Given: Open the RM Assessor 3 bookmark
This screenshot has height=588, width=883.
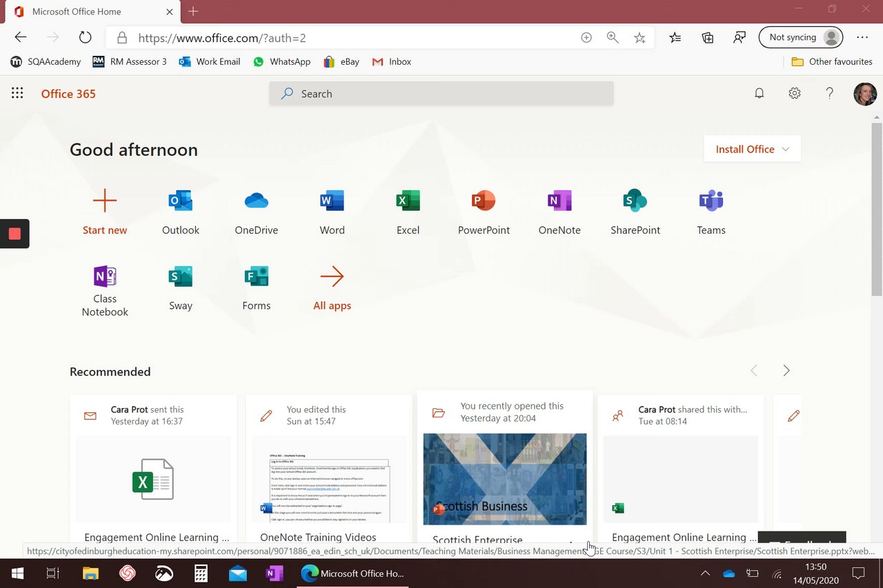Looking at the screenshot, I should [130, 61].
